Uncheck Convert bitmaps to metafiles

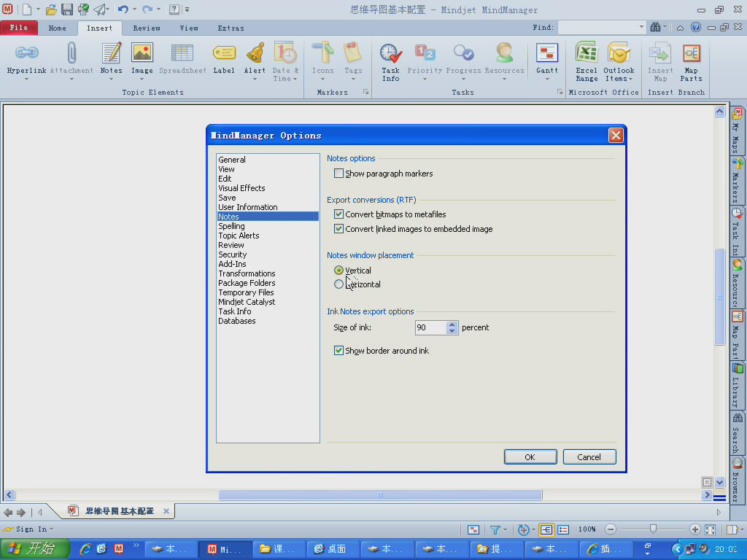(x=338, y=214)
